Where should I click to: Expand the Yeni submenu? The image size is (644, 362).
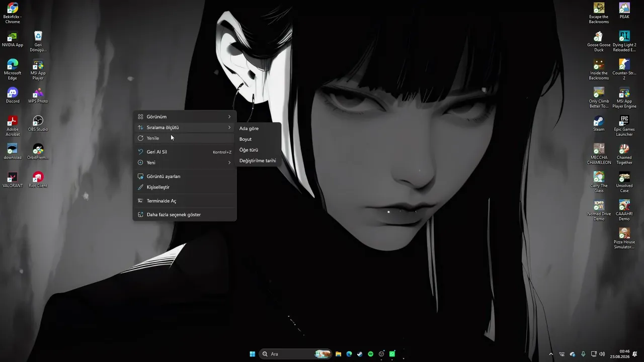[x=185, y=163]
